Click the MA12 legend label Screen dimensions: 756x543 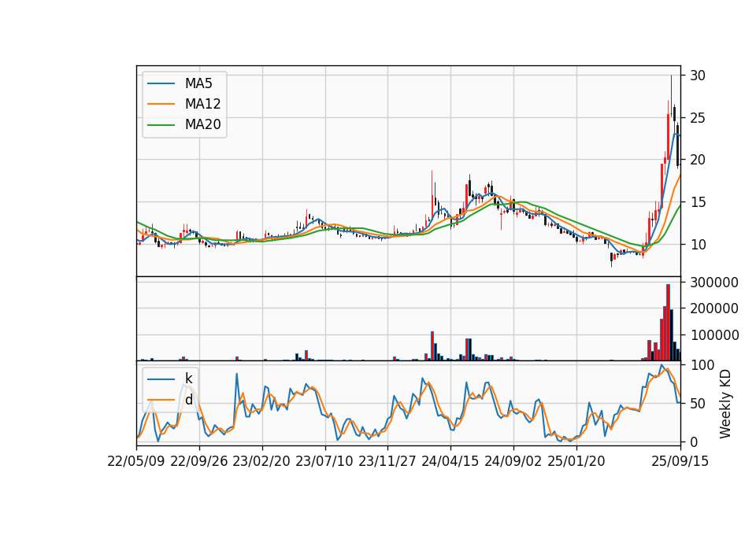coord(202,104)
